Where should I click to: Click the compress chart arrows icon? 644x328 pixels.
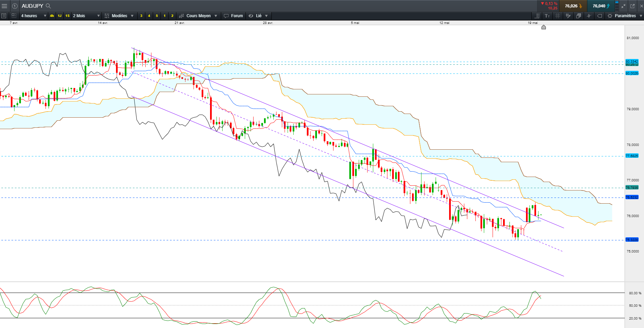click(x=623, y=6)
